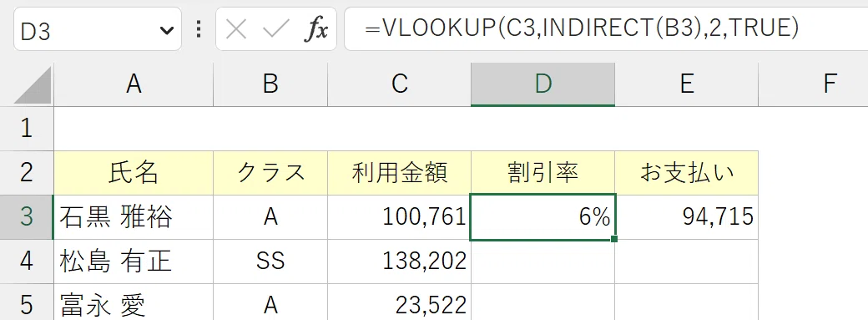Select cell containing 松島 有正
This screenshot has height=320, width=868.
(x=134, y=262)
